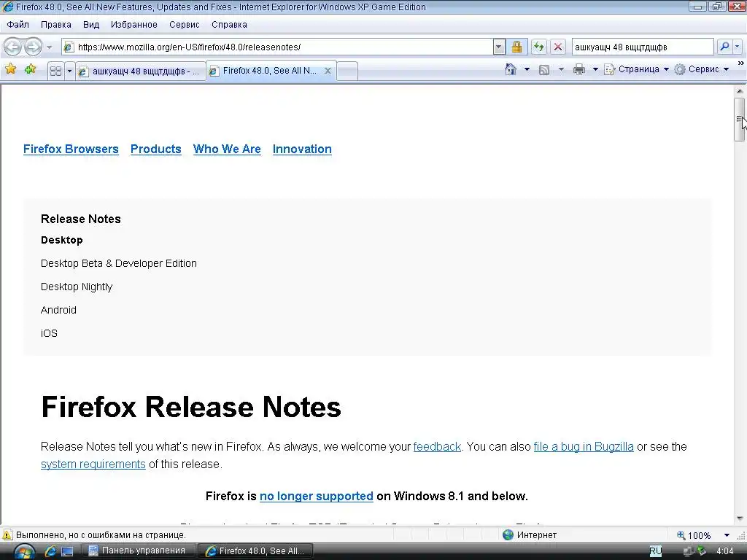Open the no longer supported link

point(317,496)
